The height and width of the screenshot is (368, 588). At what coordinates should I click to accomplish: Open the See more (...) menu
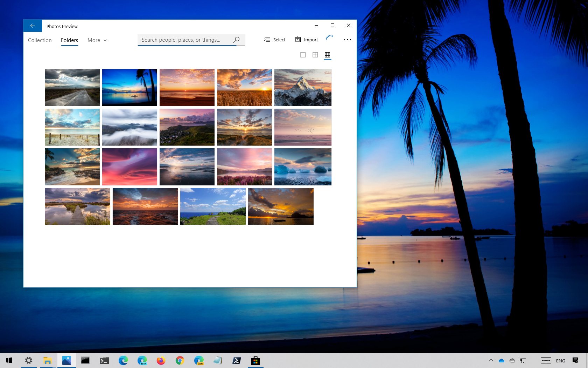click(x=347, y=40)
